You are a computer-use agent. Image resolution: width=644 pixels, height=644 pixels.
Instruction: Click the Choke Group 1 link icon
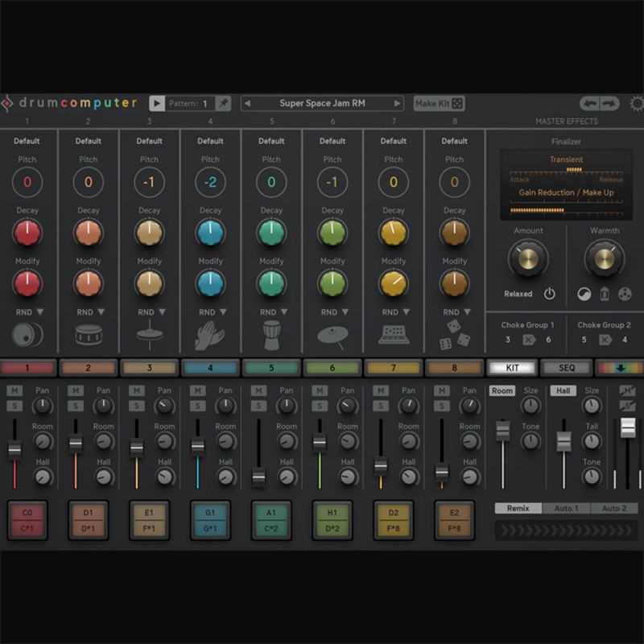(529, 340)
